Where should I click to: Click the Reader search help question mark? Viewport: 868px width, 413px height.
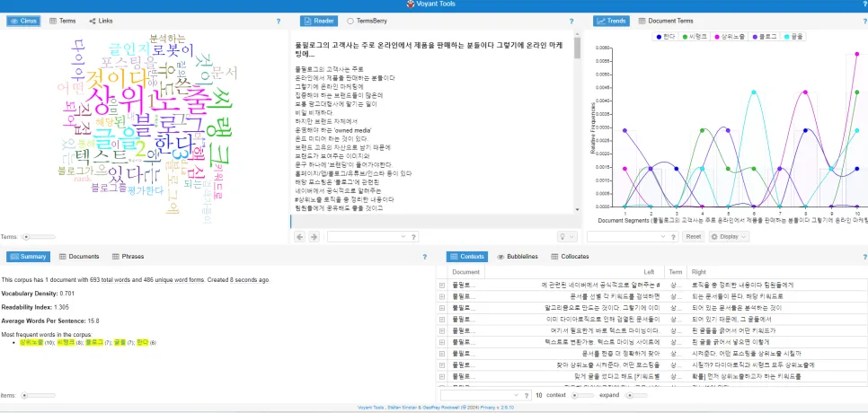(x=413, y=237)
